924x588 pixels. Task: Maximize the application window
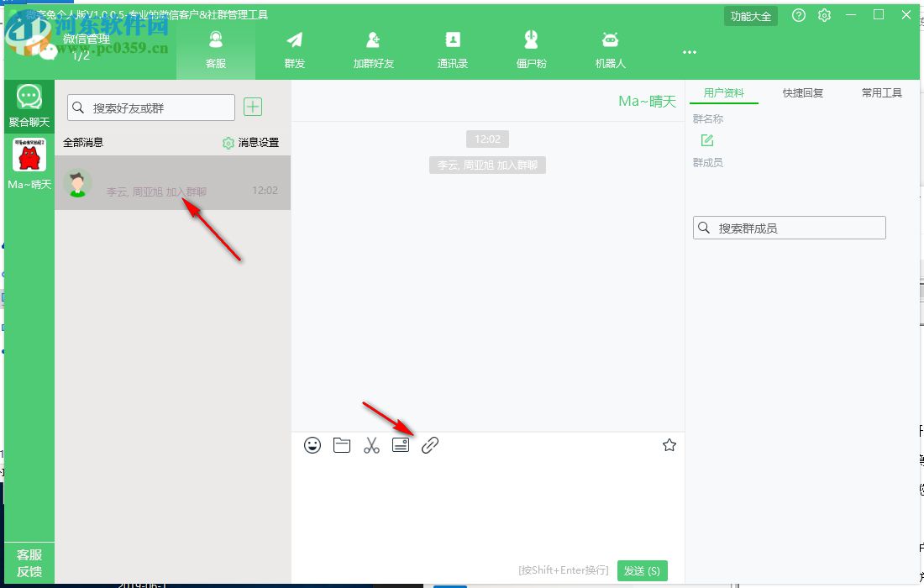[879, 15]
